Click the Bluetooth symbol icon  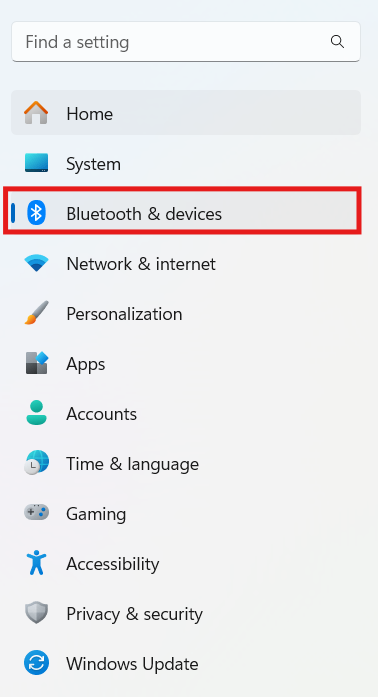[36, 212]
